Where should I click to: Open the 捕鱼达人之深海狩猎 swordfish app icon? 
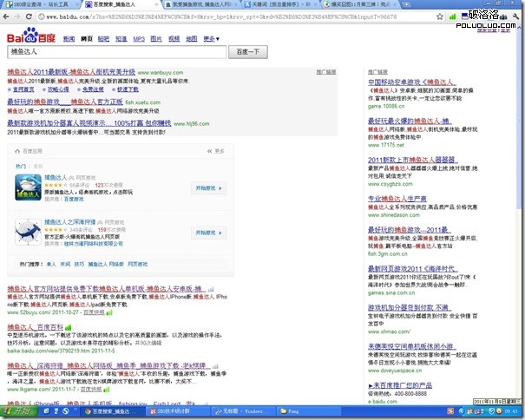pyautogui.click(x=30, y=233)
